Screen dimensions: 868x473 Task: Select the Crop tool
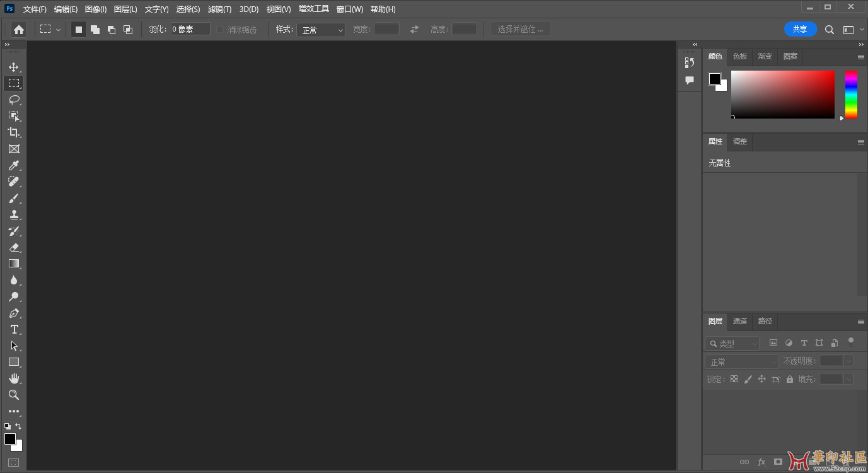pyautogui.click(x=14, y=132)
